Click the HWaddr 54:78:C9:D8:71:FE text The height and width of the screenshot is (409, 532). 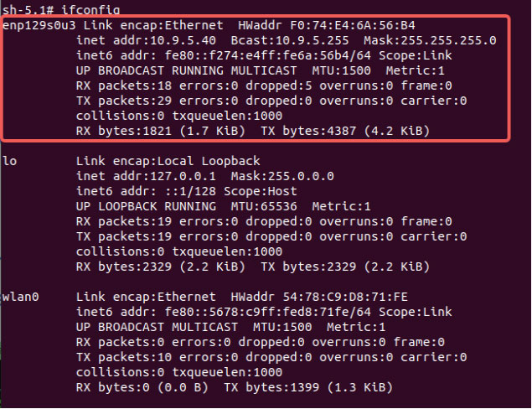319,297
